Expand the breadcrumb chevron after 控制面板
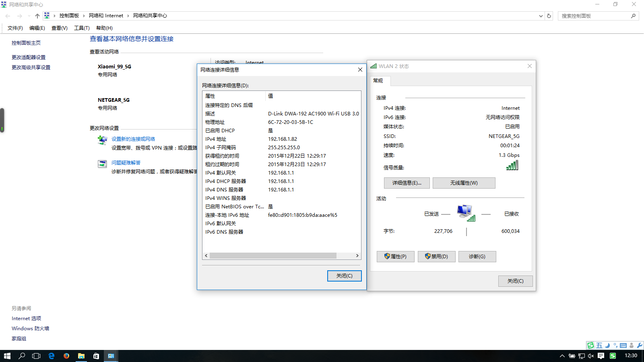This screenshot has height=362, width=644. coord(84,16)
